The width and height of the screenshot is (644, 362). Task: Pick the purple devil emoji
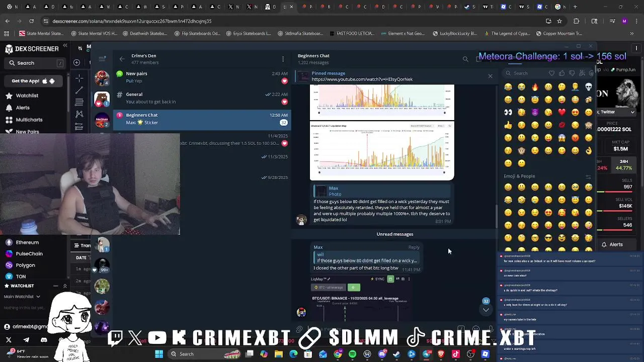[x=535, y=112]
